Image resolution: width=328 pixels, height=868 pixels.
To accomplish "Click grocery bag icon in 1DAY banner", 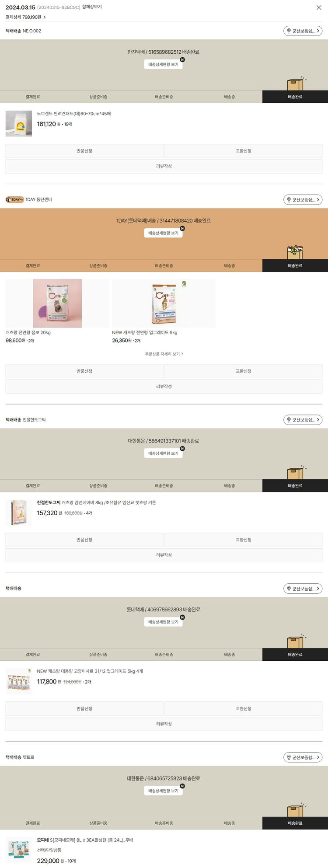I will pyautogui.click(x=295, y=252).
